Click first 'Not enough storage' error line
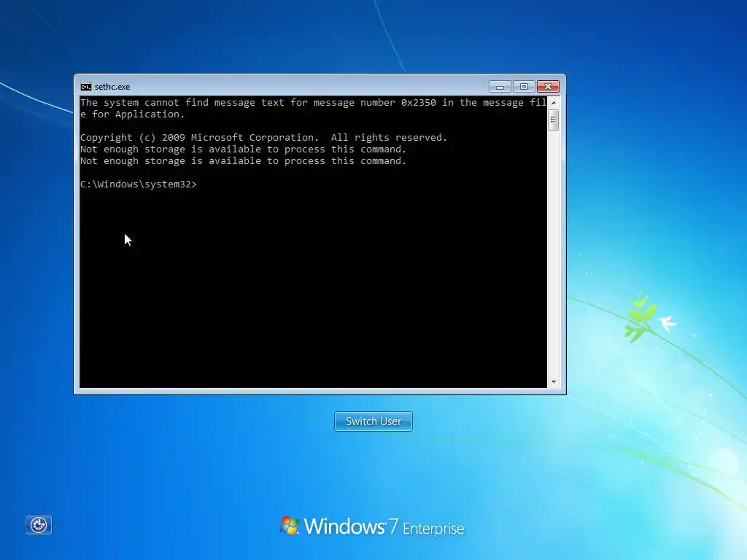The image size is (747, 560). click(243, 149)
